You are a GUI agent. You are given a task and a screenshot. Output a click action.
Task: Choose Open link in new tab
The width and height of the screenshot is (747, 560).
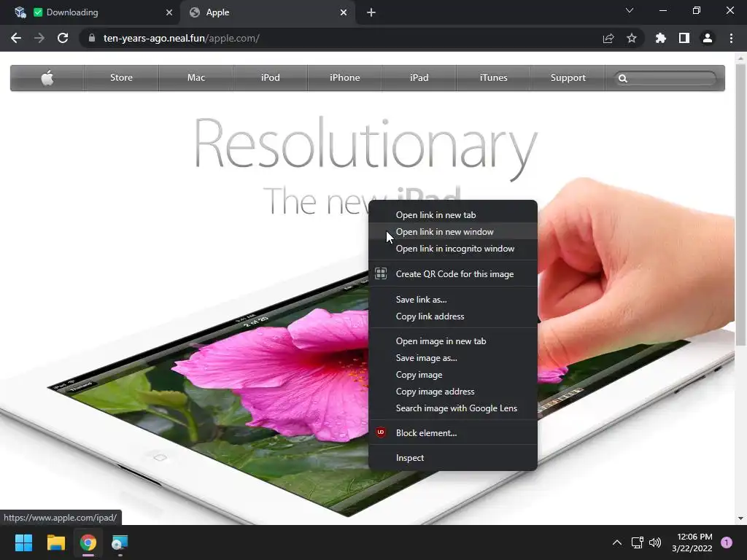453,215
